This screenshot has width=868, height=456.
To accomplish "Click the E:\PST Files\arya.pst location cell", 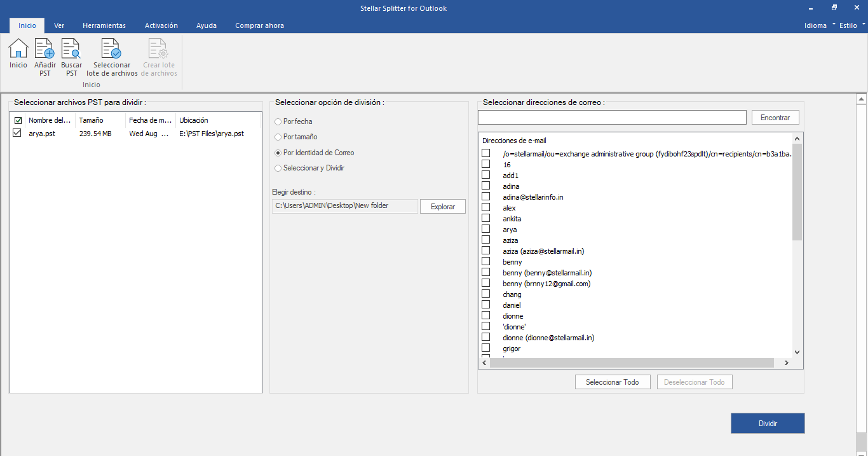I will pyautogui.click(x=212, y=134).
